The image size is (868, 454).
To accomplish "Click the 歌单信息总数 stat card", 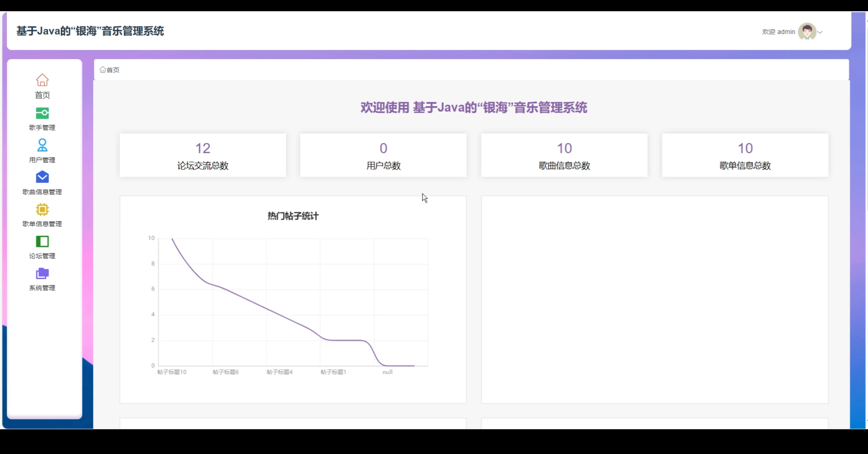I will point(745,155).
